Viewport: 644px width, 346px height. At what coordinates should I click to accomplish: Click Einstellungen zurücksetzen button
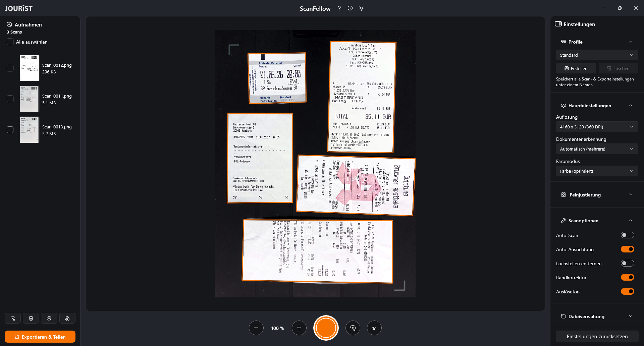coord(597,337)
